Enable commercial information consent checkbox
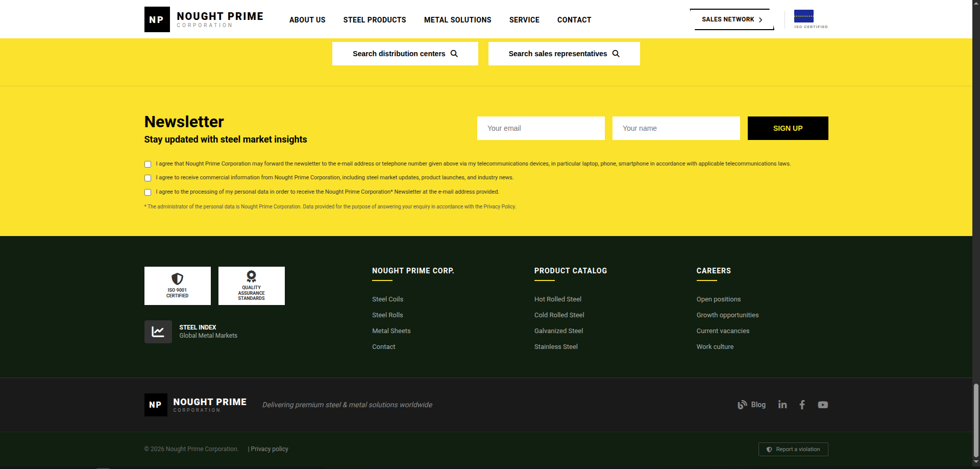This screenshot has height=469, width=980. pos(148,178)
